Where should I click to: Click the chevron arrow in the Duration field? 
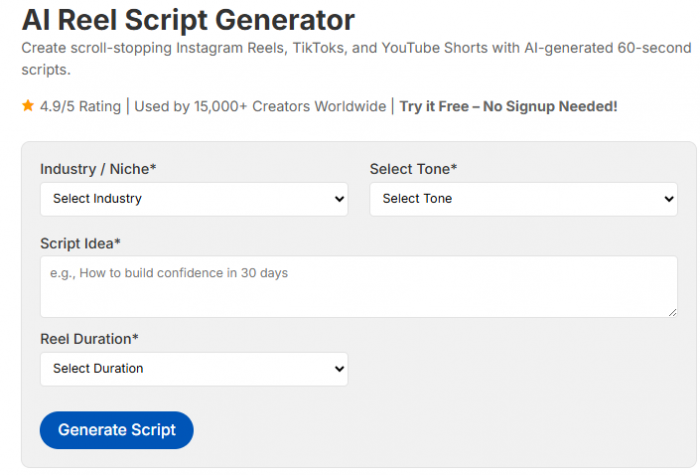339,369
